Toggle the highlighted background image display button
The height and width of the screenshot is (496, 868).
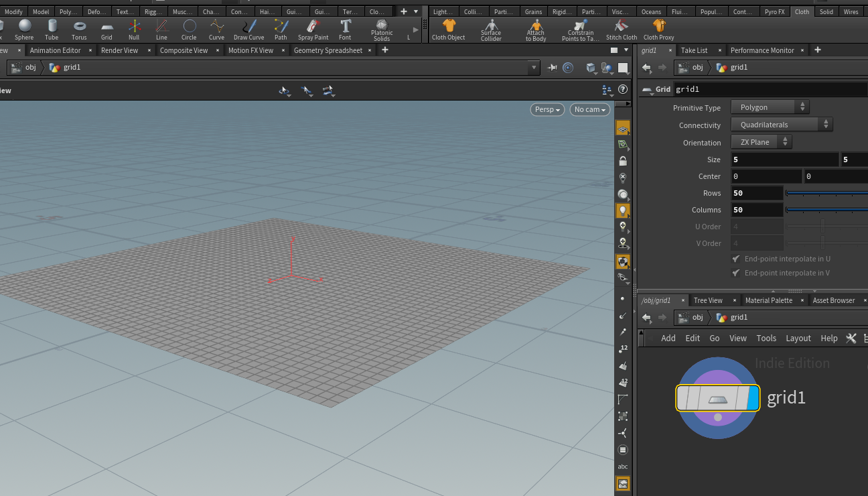click(623, 483)
